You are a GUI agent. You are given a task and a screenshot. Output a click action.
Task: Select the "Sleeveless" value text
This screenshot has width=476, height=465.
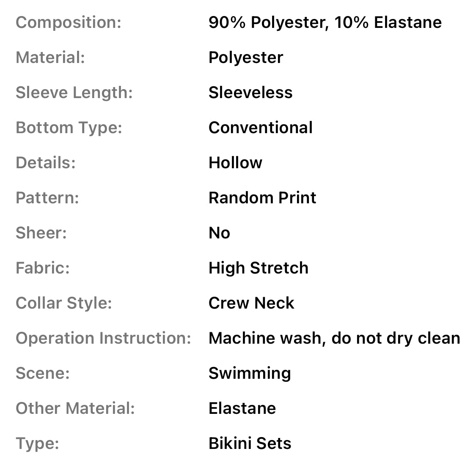point(250,93)
